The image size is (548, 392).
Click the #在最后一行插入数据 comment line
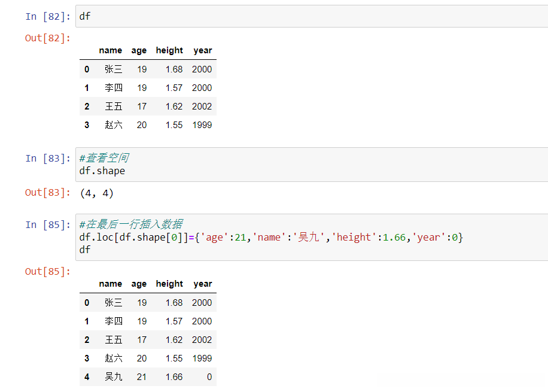click(130, 225)
